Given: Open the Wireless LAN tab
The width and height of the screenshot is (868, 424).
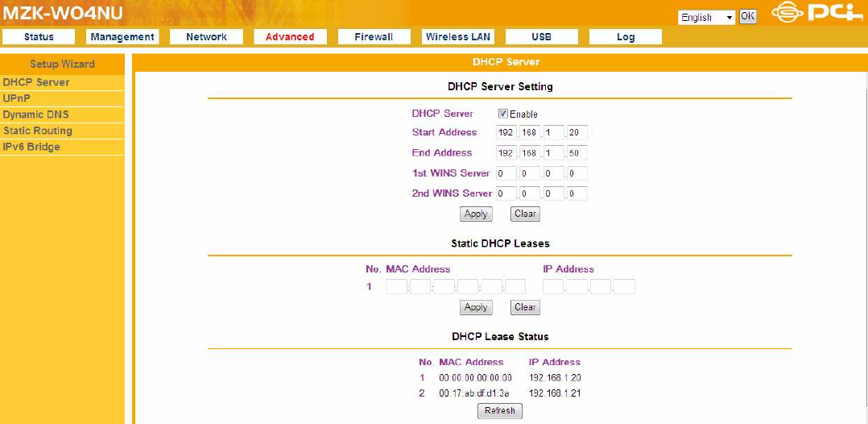Looking at the screenshot, I should [458, 37].
